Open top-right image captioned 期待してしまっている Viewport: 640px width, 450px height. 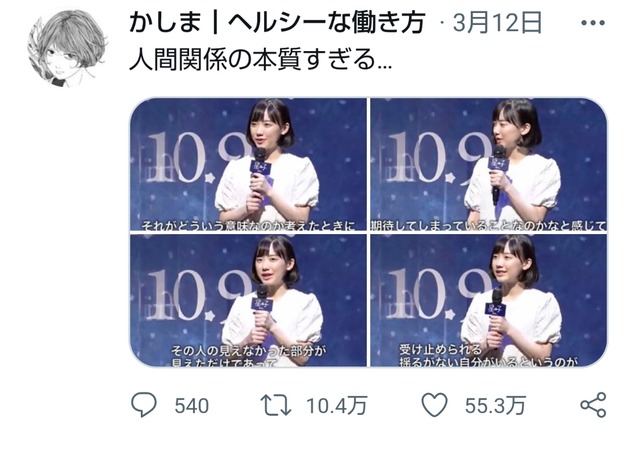[489, 164]
